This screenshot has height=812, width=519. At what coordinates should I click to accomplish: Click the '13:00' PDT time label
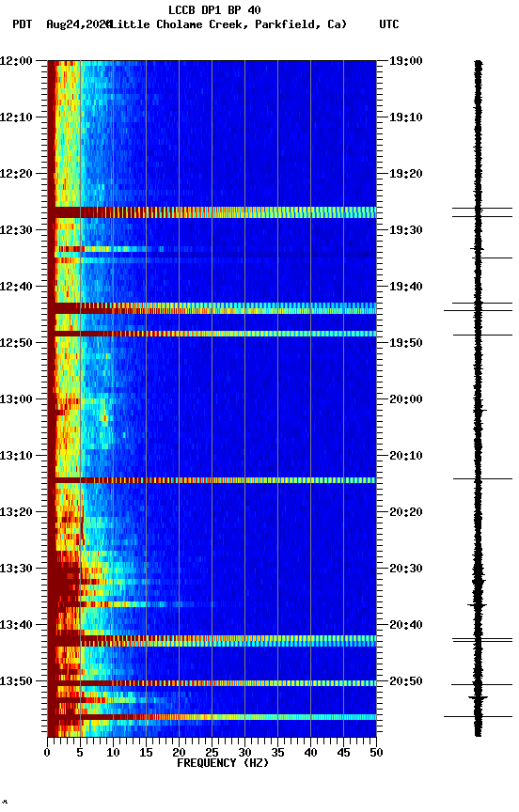point(16,399)
